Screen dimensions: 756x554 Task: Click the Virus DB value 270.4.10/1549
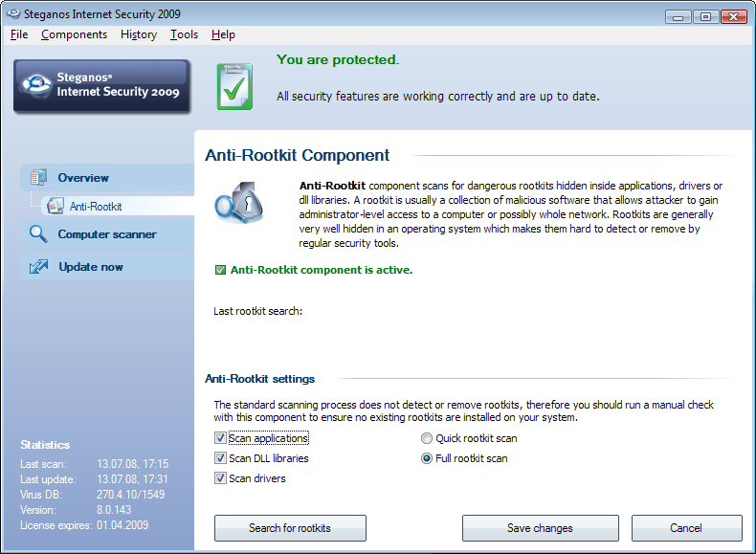click(x=131, y=495)
